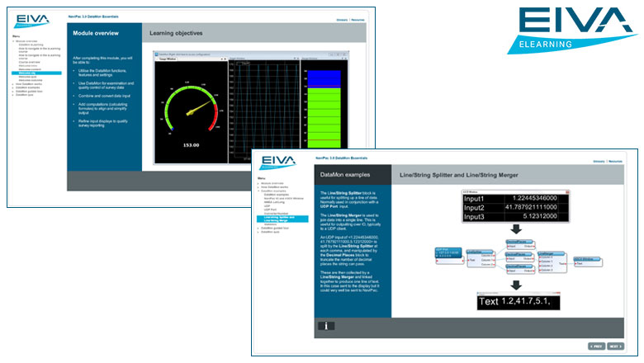Open the info 'i' icon in front window

tap(326, 326)
